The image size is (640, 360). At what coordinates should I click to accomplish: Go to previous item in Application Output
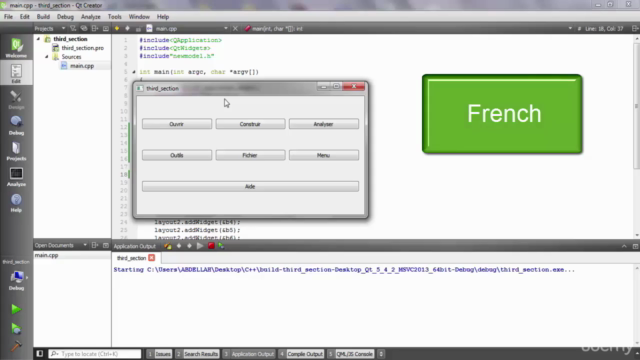pos(179,246)
